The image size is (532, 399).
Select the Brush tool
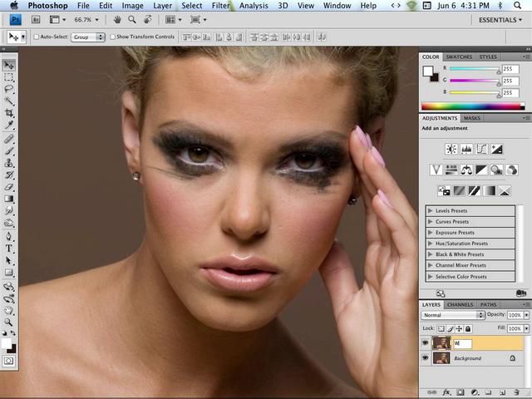(9, 151)
